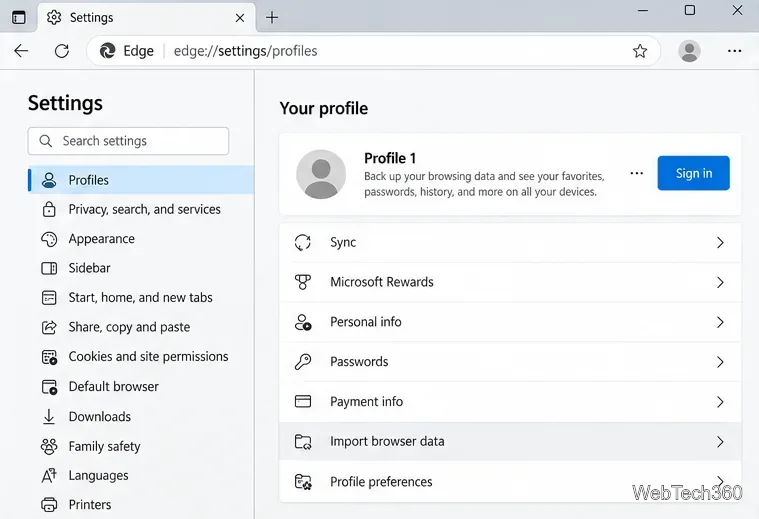
Task: Open Appearance settings
Action: tap(141, 239)
